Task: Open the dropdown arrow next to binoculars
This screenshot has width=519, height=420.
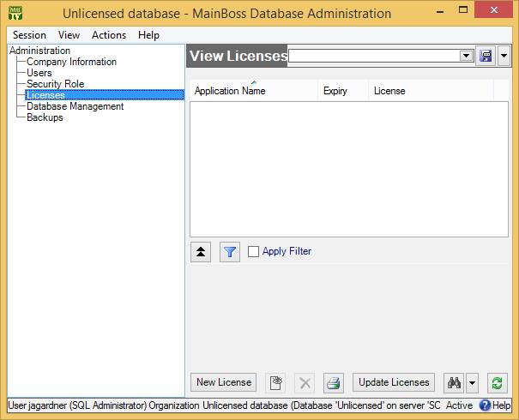Action: point(473,383)
